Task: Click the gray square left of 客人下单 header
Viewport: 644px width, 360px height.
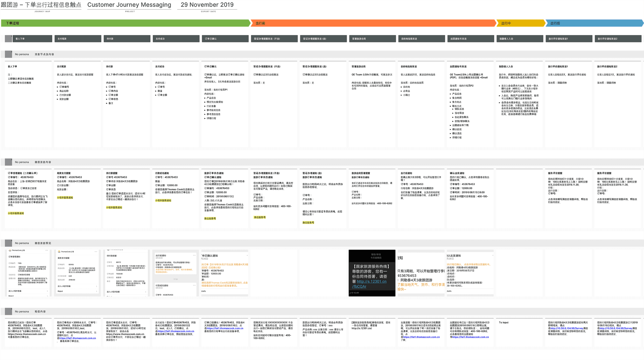Action: point(9,39)
